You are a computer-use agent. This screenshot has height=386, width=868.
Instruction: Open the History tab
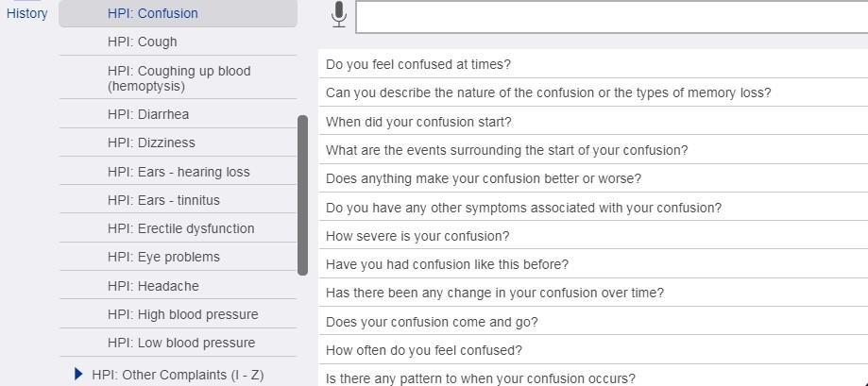(27, 13)
